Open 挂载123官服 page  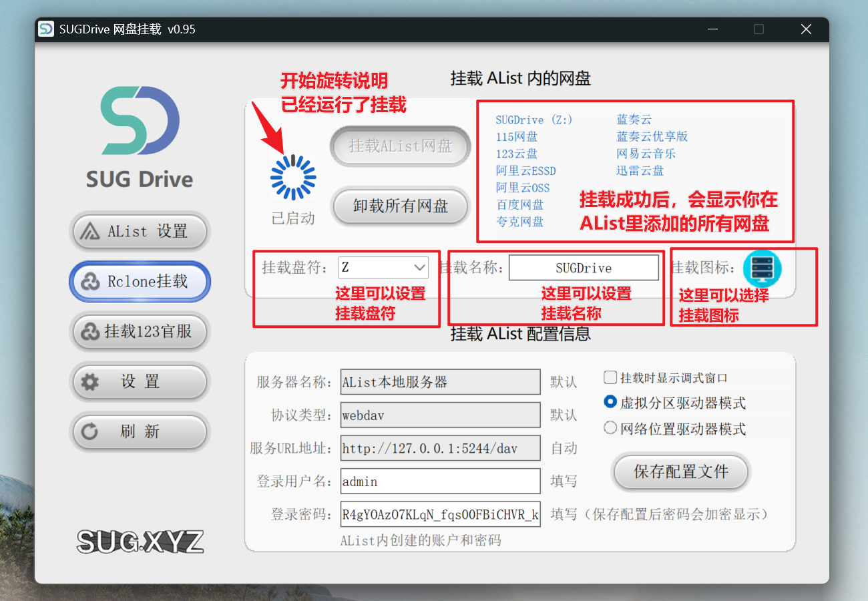140,331
